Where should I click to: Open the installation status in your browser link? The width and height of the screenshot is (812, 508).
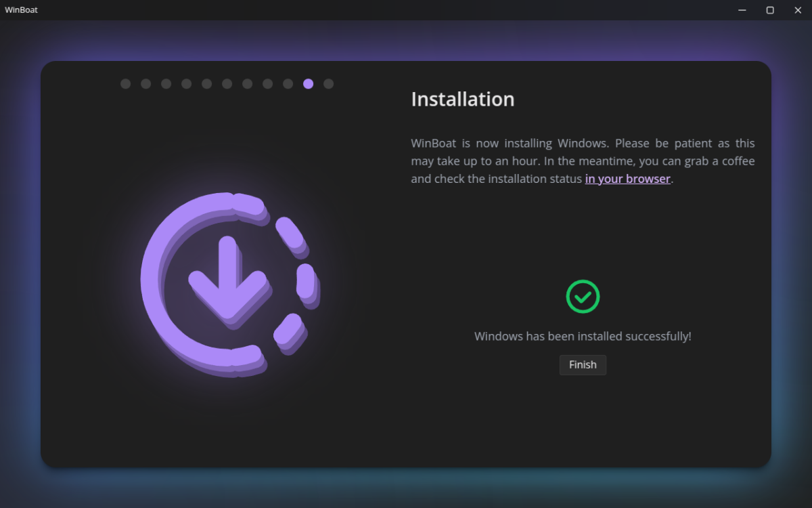[x=627, y=178]
